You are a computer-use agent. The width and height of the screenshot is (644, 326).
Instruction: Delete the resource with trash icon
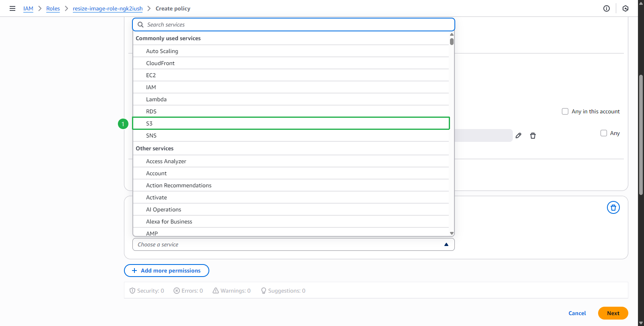point(533,135)
